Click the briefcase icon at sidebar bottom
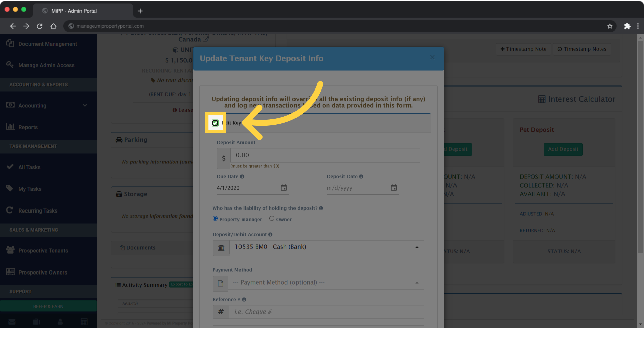Image resolution: width=644 pixels, height=362 pixels. point(36,322)
